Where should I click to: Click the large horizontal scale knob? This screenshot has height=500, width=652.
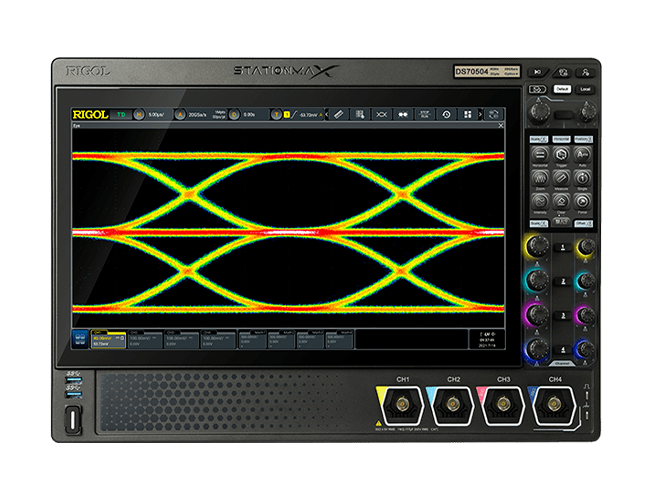point(539,111)
